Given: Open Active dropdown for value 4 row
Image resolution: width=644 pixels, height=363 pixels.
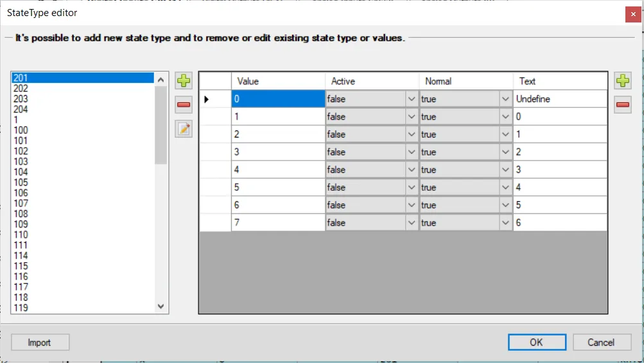Looking at the screenshot, I should (411, 170).
